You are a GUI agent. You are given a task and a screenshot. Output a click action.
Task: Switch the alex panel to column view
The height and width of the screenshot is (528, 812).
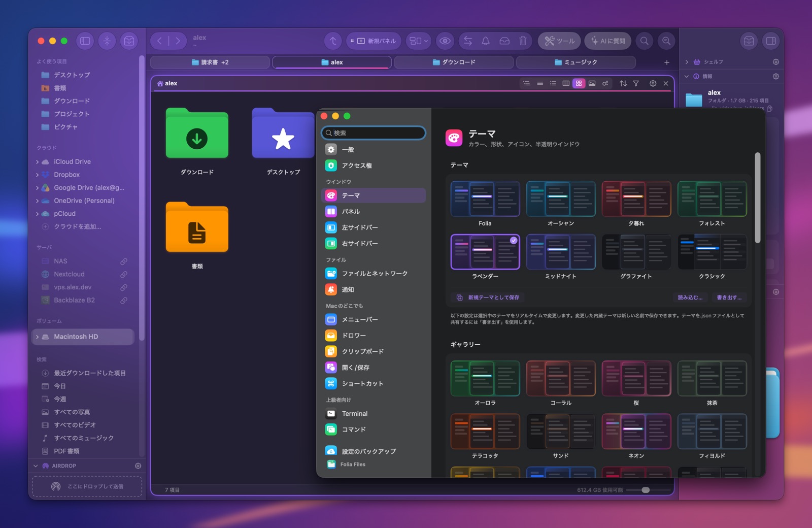[x=566, y=83]
